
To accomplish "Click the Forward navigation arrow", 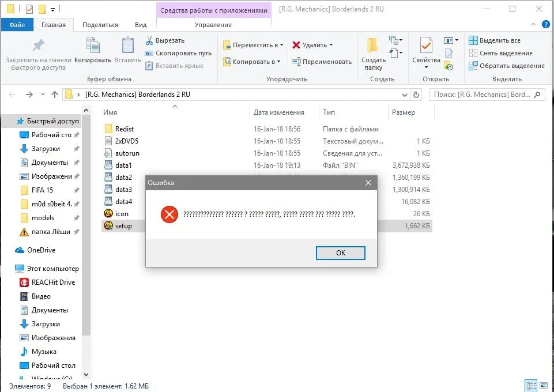I will point(29,95).
